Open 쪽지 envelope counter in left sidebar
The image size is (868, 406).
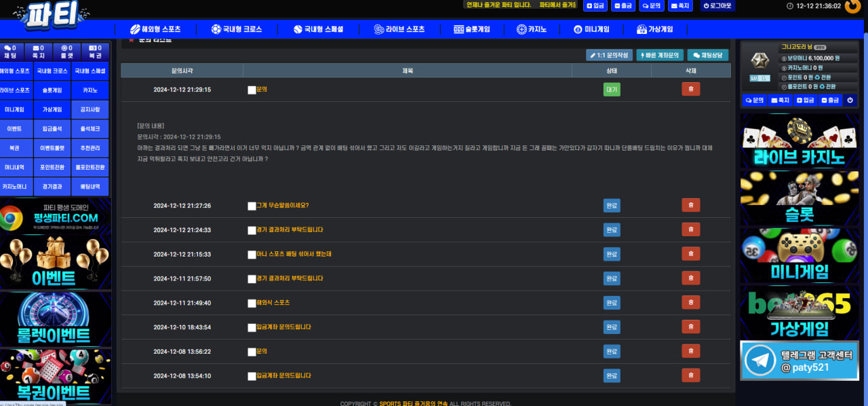click(x=38, y=52)
